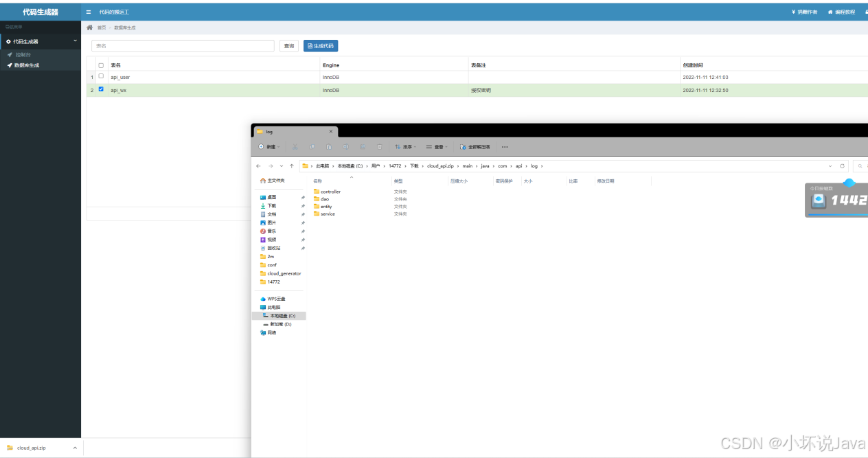The width and height of the screenshot is (868, 458).
Task: Open 桌面 in Explorer quick access
Action: (x=269, y=198)
